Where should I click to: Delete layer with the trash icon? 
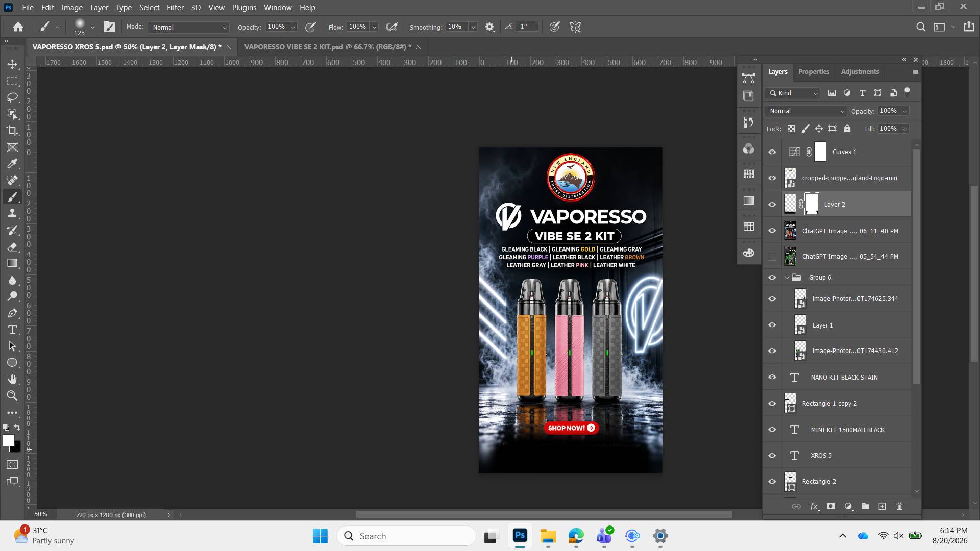(x=899, y=506)
